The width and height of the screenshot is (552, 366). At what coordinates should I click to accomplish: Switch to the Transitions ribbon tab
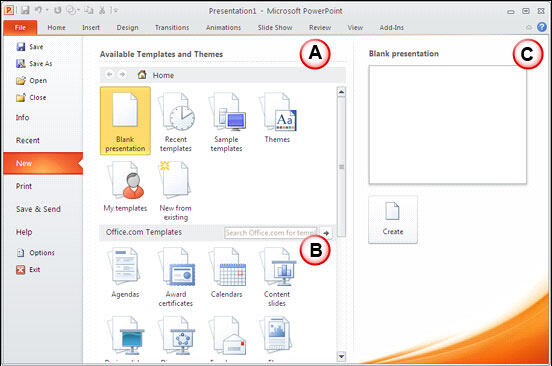tap(172, 27)
